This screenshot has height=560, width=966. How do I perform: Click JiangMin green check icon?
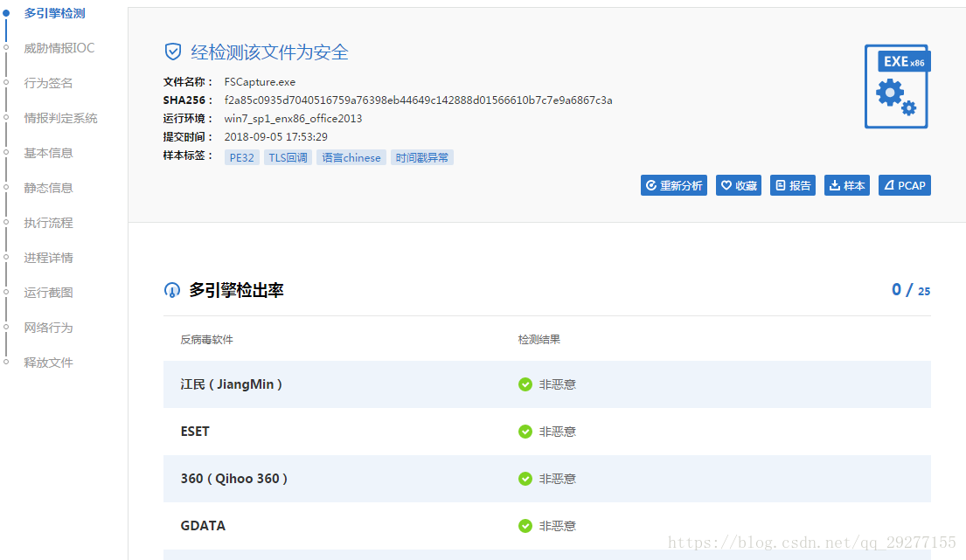point(525,384)
